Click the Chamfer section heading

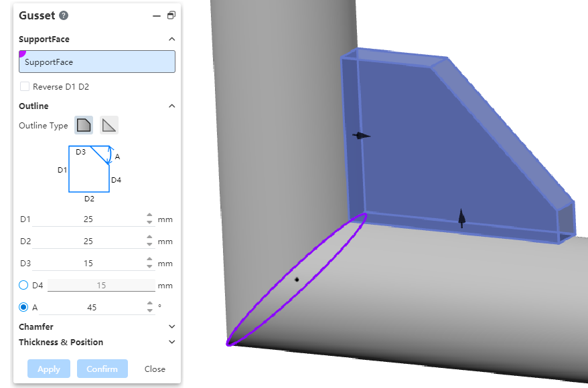36,326
